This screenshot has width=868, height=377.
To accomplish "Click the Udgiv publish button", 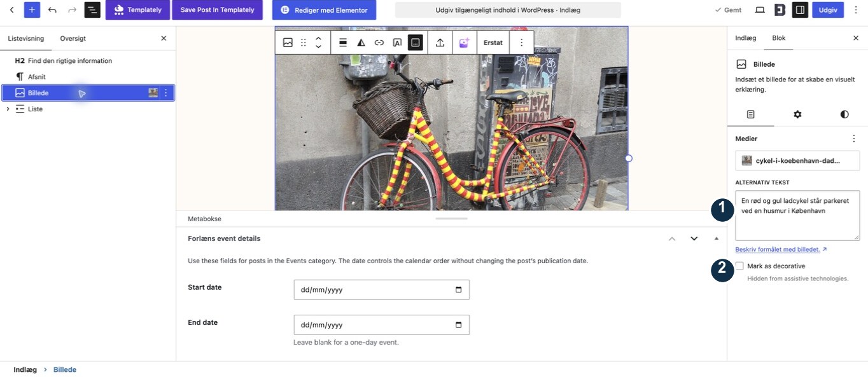I will click(828, 10).
